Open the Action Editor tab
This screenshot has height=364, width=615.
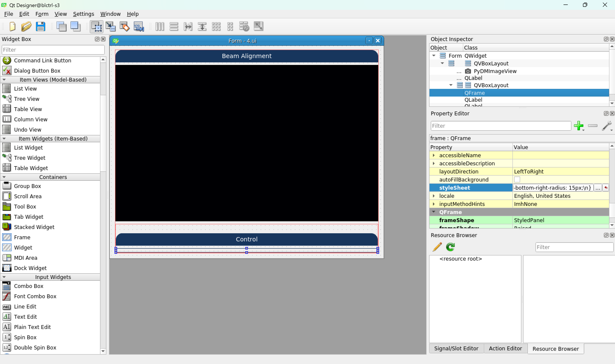[505, 348]
